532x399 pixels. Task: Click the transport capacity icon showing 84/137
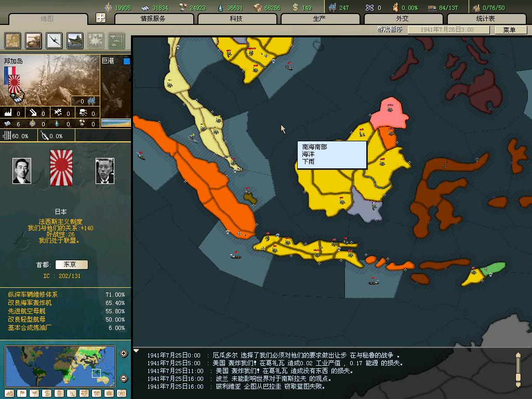tap(432, 7)
